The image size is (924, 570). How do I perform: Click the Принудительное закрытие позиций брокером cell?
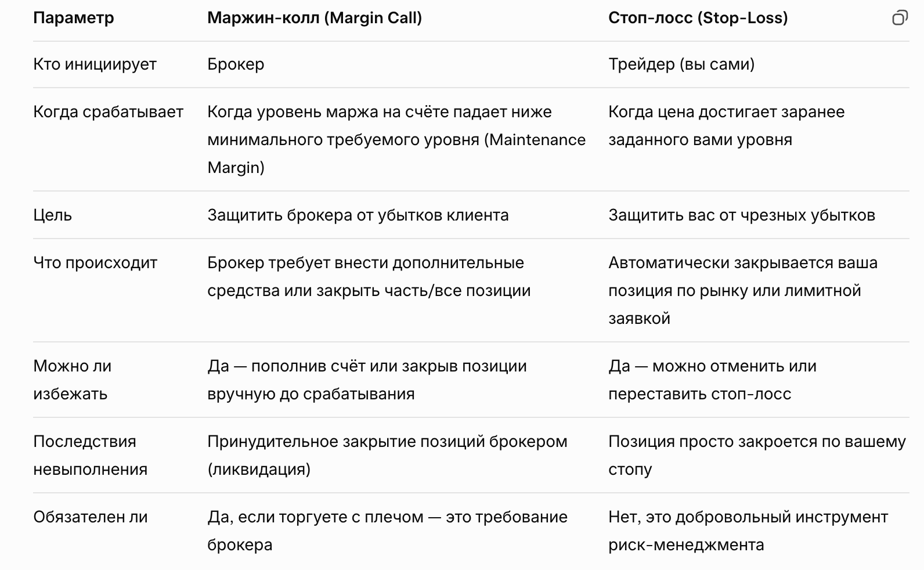pos(387,455)
